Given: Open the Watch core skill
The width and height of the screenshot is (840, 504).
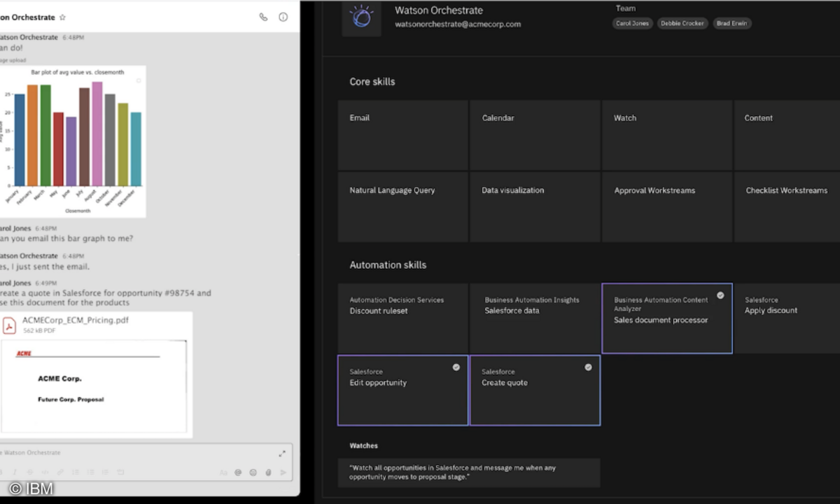Looking at the screenshot, I should coord(667,135).
